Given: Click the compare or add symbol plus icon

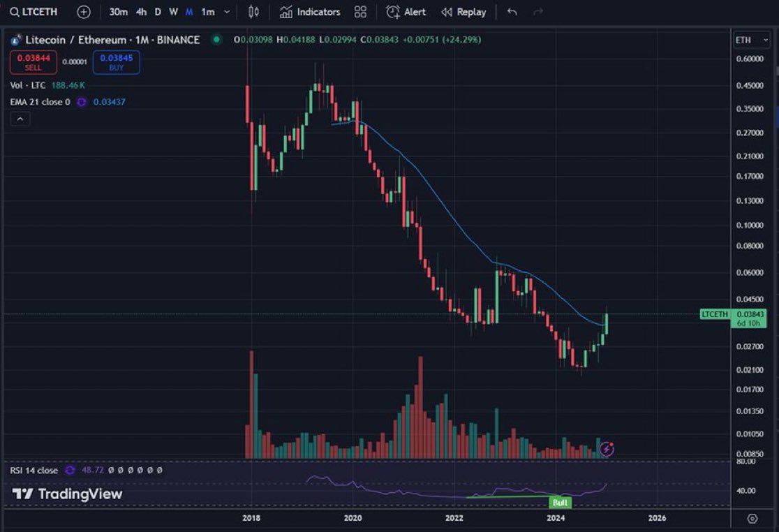Looking at the screenshot, I should coord(84,12).
